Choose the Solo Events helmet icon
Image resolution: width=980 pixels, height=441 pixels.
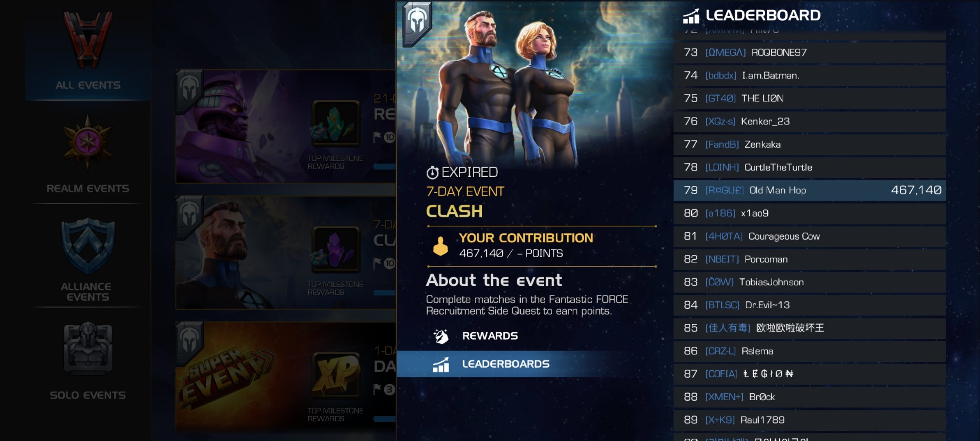pyautogui.click(x=88, y=350)
